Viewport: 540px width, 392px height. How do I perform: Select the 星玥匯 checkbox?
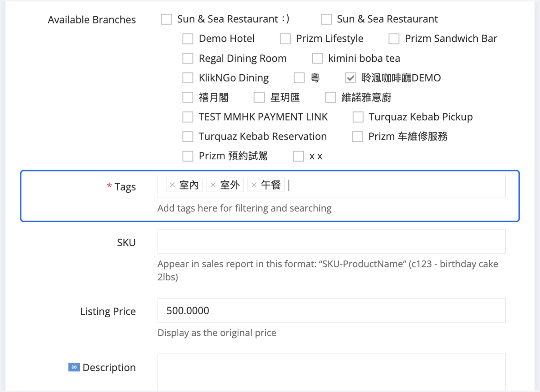pos(259,97)
